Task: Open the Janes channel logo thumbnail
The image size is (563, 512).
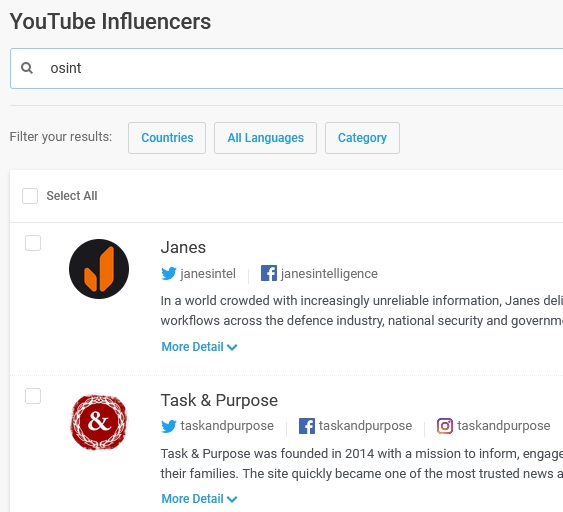Action: [99, 269]
